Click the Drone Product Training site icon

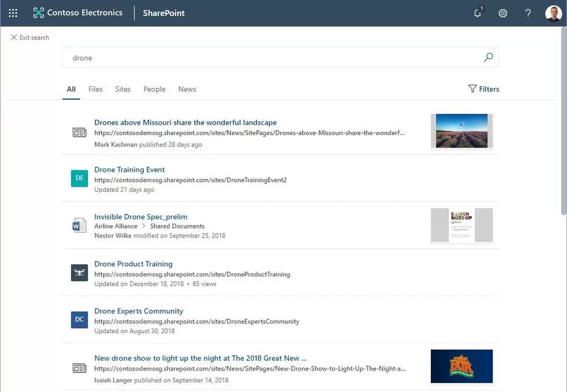(79, 272)
